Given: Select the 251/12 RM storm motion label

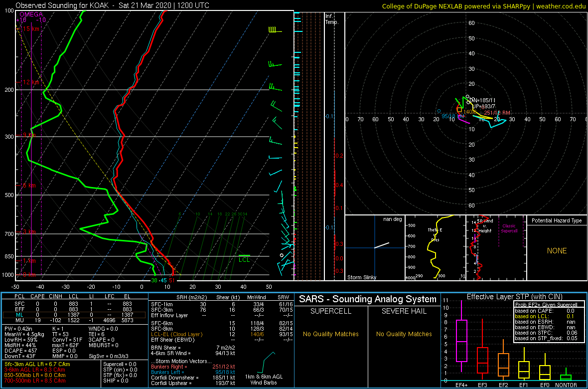Looking at the screenshot, I should (497, 113).
